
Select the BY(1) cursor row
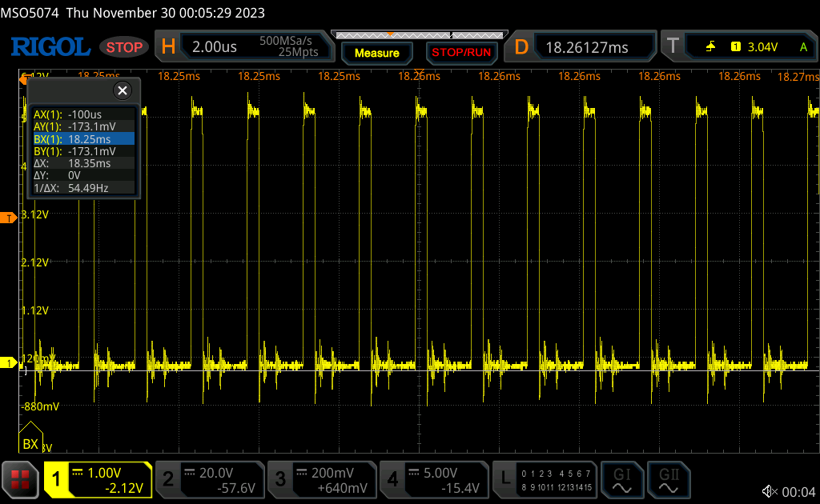[x=80, y=150]
